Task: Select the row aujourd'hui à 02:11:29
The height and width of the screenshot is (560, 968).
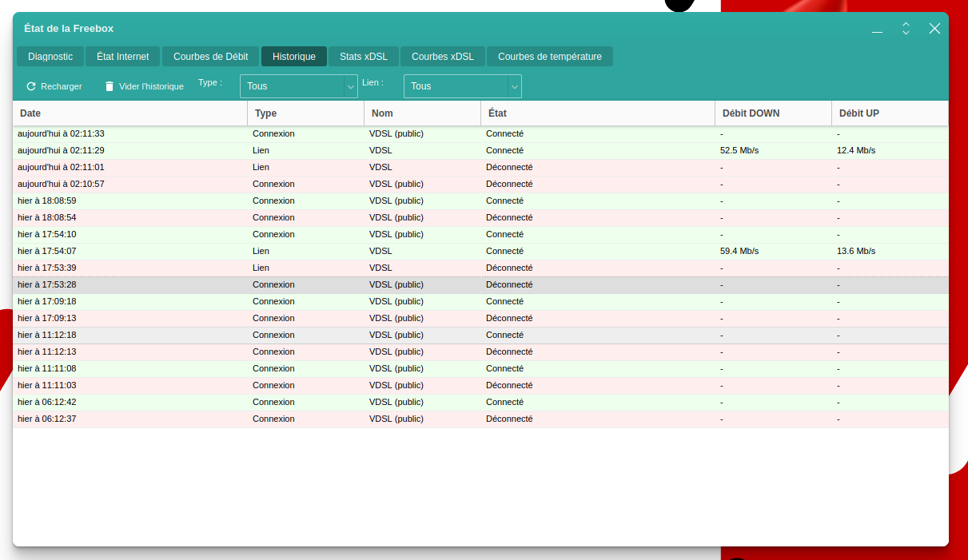Action: (x=480, y=150)
